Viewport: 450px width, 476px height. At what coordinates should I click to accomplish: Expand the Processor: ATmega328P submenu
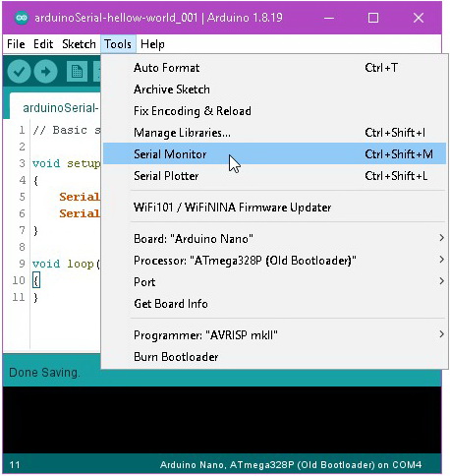coord(274,260)
